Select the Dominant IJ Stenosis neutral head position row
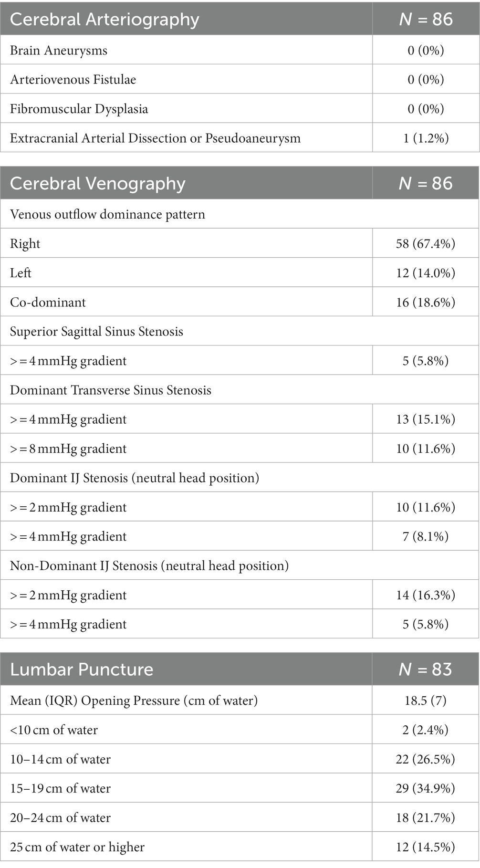 240,478
